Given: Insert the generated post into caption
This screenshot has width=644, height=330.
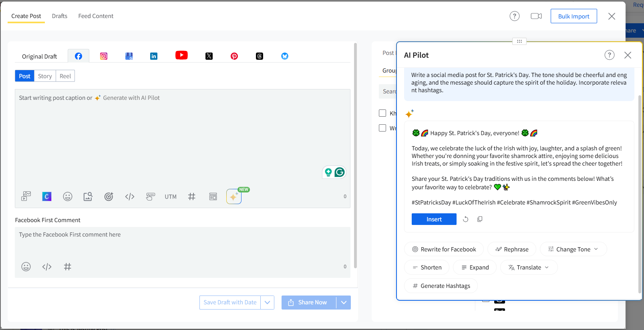Looking at the screenshot, I should (434, 219).
